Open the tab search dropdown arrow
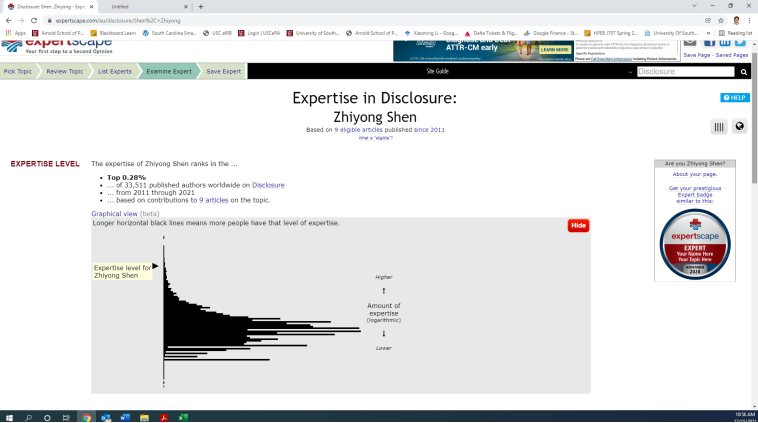This screenshot has width=758, height=423. coord(694,6)
